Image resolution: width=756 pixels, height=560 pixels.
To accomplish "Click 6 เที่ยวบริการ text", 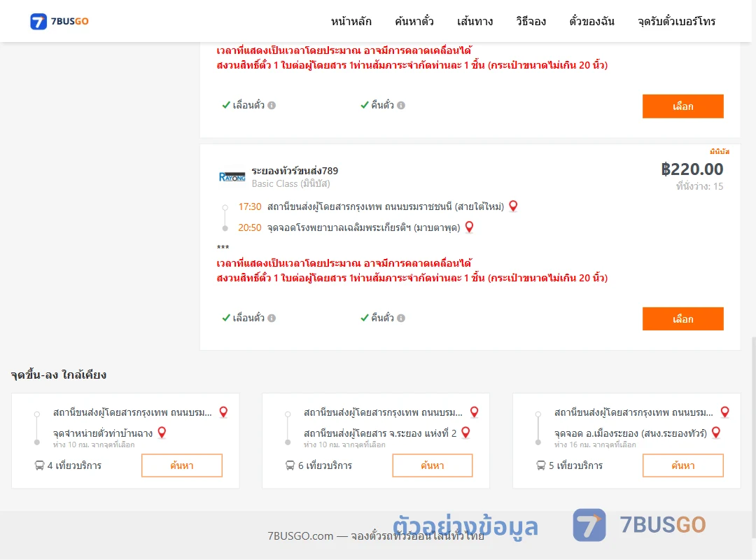I will (325, 465).
